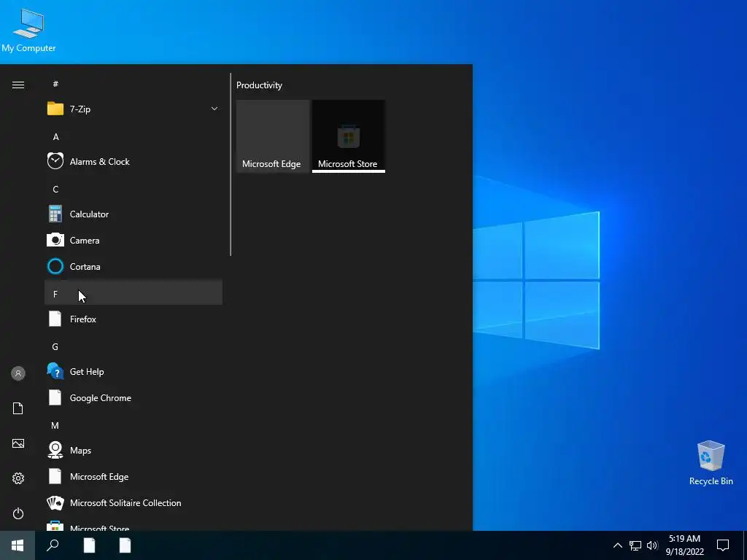The image size is (747, 560).
Task: Open the My Computer desktop icon
Action: pyautogui.click(x=28, y=29)
